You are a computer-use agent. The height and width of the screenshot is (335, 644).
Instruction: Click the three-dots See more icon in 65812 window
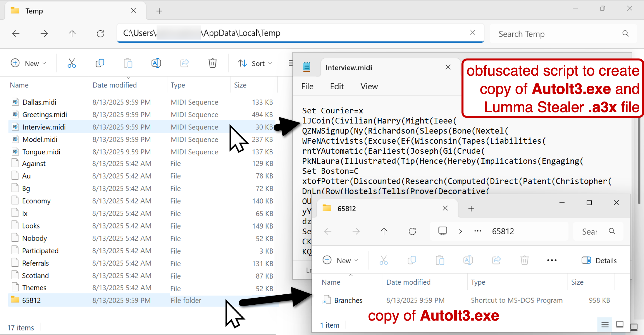pos(552,261)
